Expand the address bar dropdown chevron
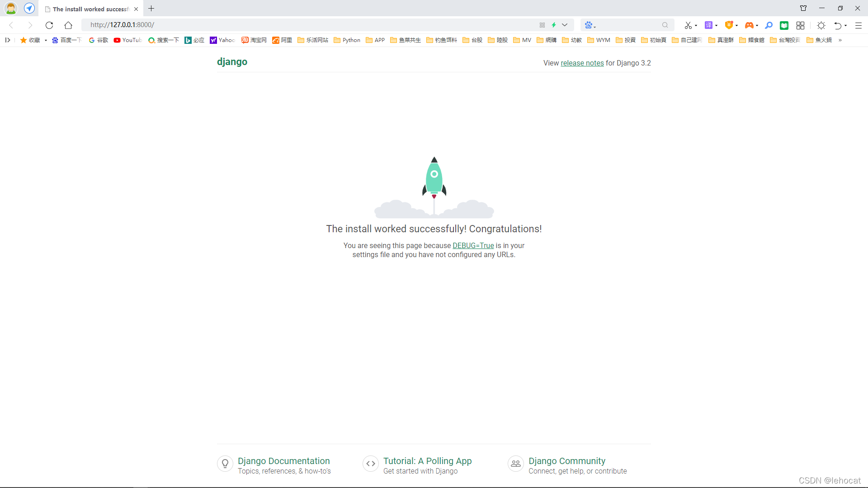This screenshot has height=488, width=868. point(565,25)
